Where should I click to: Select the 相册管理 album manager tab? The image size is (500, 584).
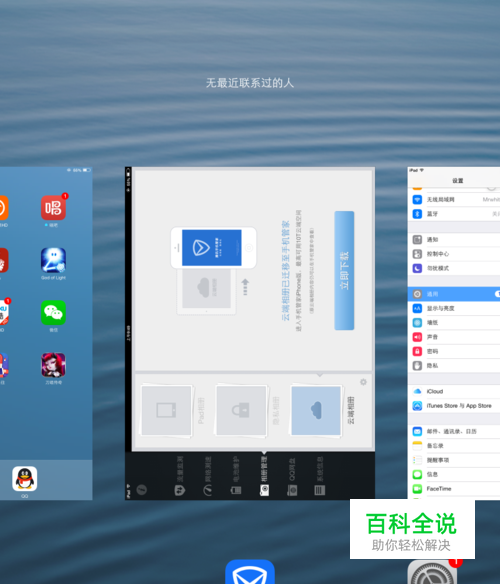pos(264,476)
